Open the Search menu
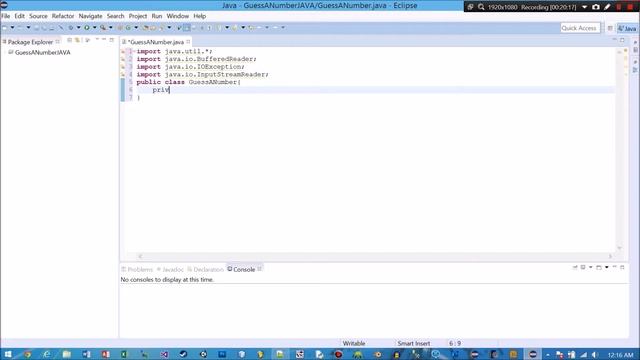 click(x=115, y=16)
